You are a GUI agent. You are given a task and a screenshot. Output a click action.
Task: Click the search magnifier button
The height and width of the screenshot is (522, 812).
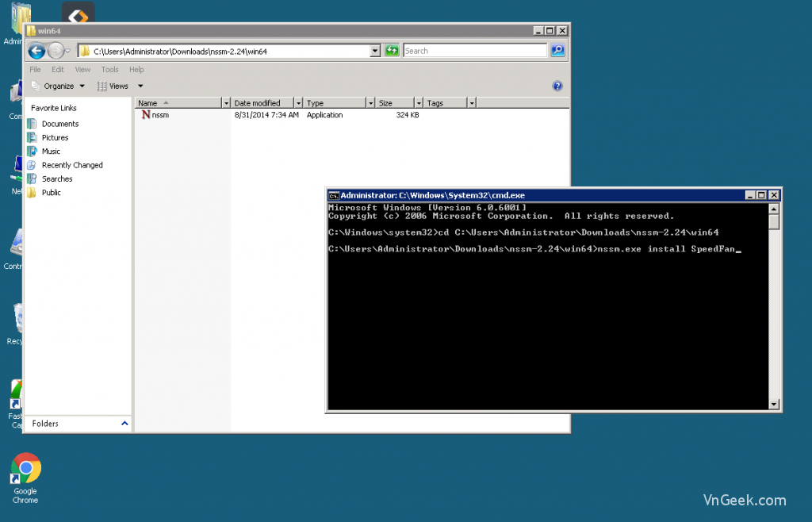pos(557,50)
